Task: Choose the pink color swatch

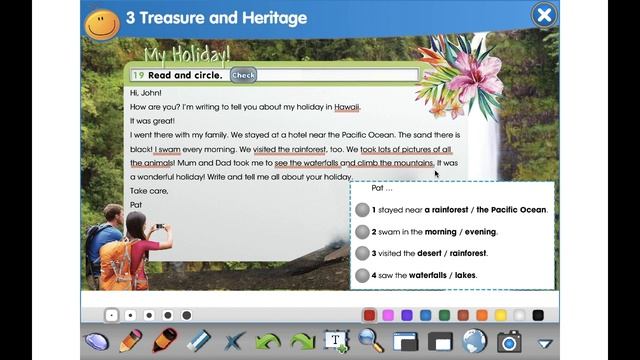Action: coord(388,315)
